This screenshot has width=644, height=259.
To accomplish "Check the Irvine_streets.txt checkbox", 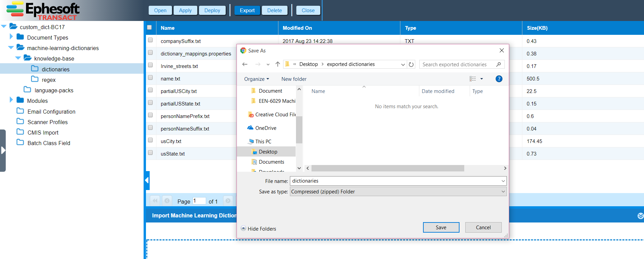I will coord(150,65).
